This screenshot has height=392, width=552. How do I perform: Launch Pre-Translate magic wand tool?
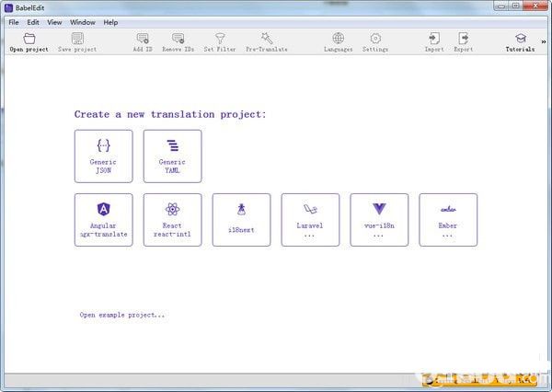(x=267, y=42)
